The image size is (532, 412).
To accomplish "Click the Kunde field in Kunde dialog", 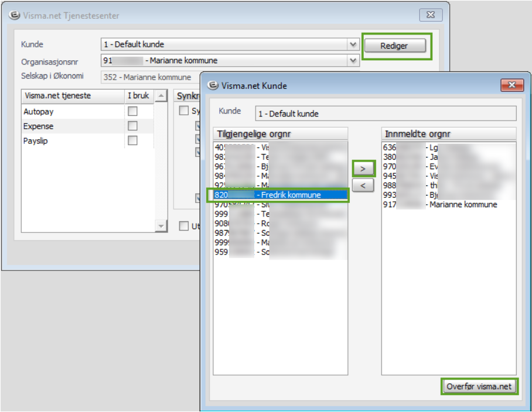I will pos(386,114).
